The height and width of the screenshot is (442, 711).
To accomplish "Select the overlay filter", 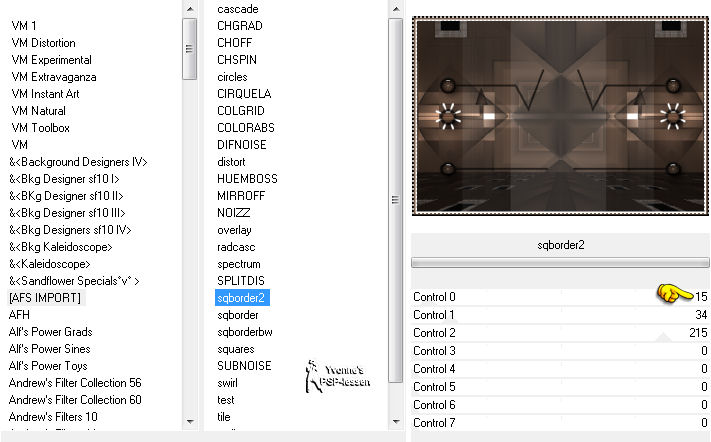I will tap(234, 230).
